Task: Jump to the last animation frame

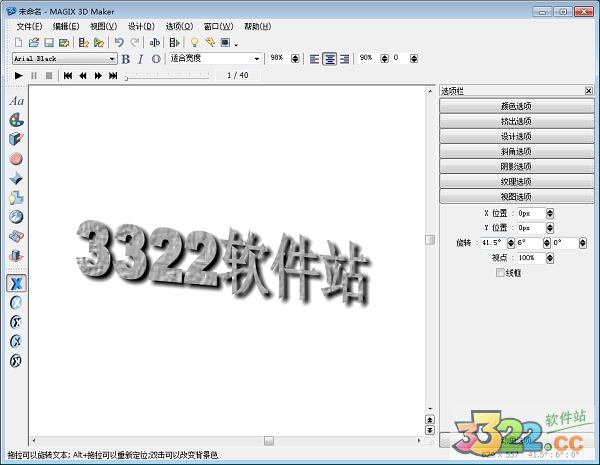Action: tap(113, 75)
